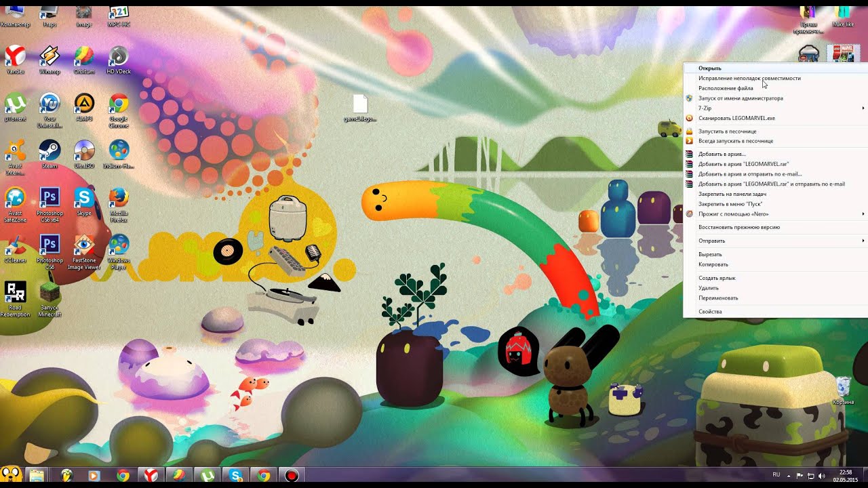Launch the Winamp desktop shortcut
The image size is (868, 488).
[x=50, y=59]
